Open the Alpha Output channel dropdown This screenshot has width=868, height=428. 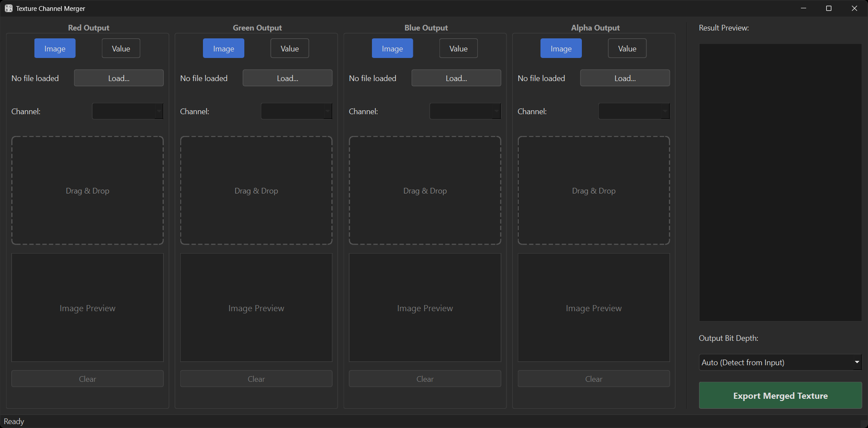[634, 111]
